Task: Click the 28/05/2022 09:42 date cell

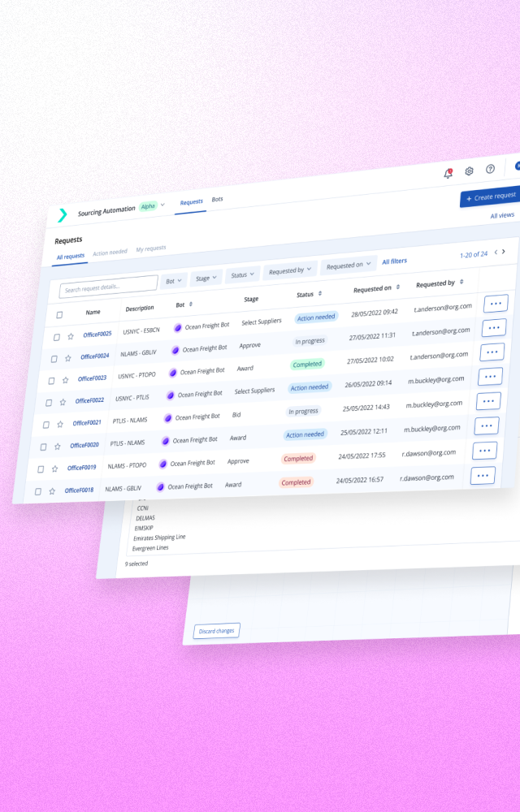Action: 375,313
